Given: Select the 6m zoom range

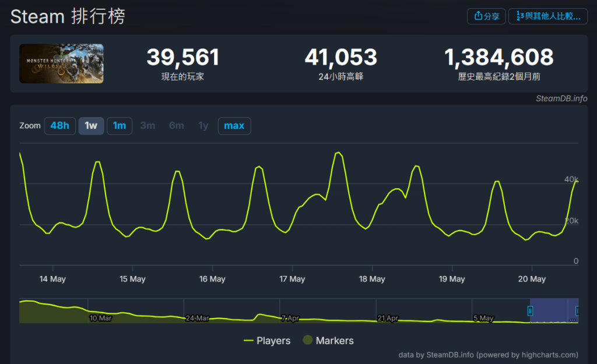Looking at the screenshot, I should click(177, 126).
